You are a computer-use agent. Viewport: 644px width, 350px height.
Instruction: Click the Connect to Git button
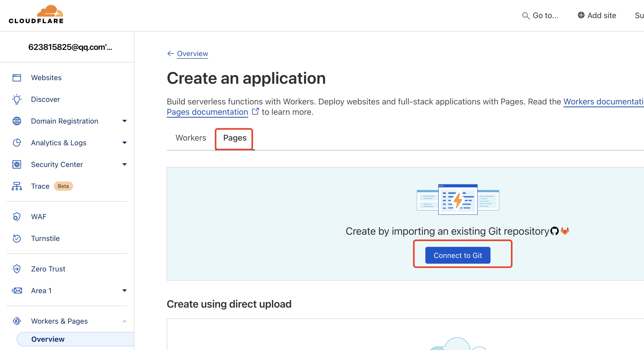pyautogui.click(x=458, y=255)
